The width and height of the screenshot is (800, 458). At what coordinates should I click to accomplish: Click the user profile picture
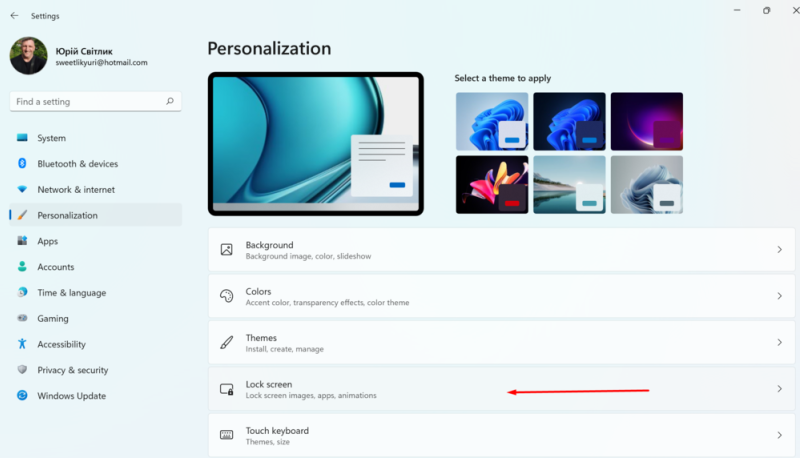[x=29, y=56]
